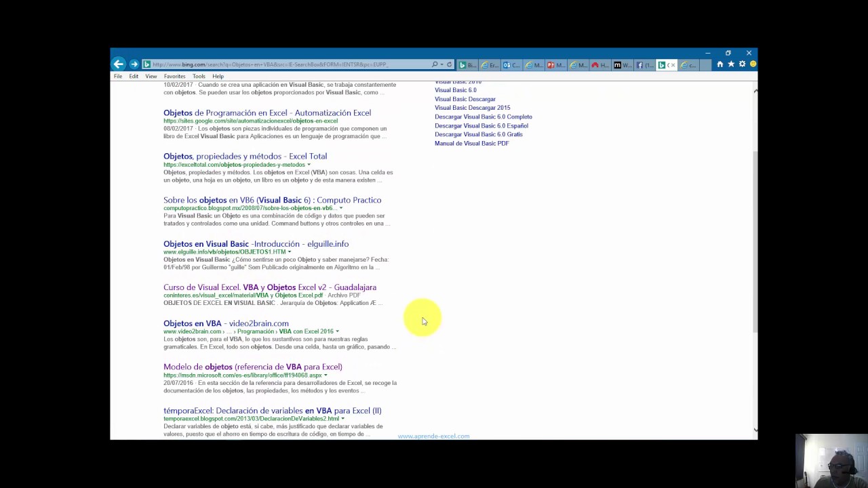The height and width of the screenshot is (488, 868).
Task: Open Favorites star icon in toolbar
Action: pyautogui.click(x=731, y=64)
